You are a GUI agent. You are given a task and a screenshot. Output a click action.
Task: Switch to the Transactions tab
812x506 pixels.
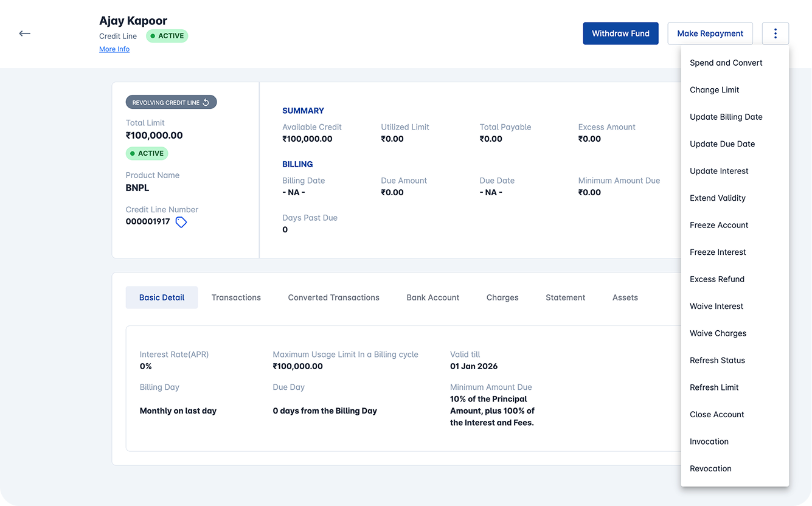click(x=236, y=297)
